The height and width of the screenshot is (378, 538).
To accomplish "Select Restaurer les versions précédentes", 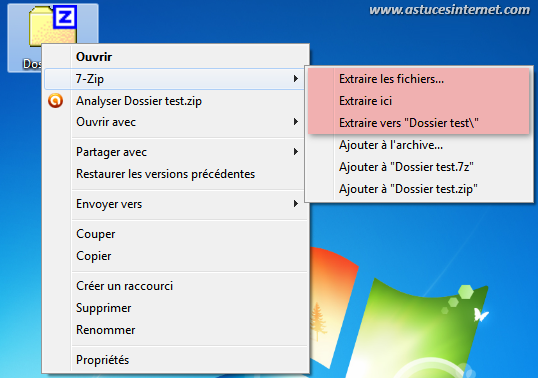I will tap(175, 174).
